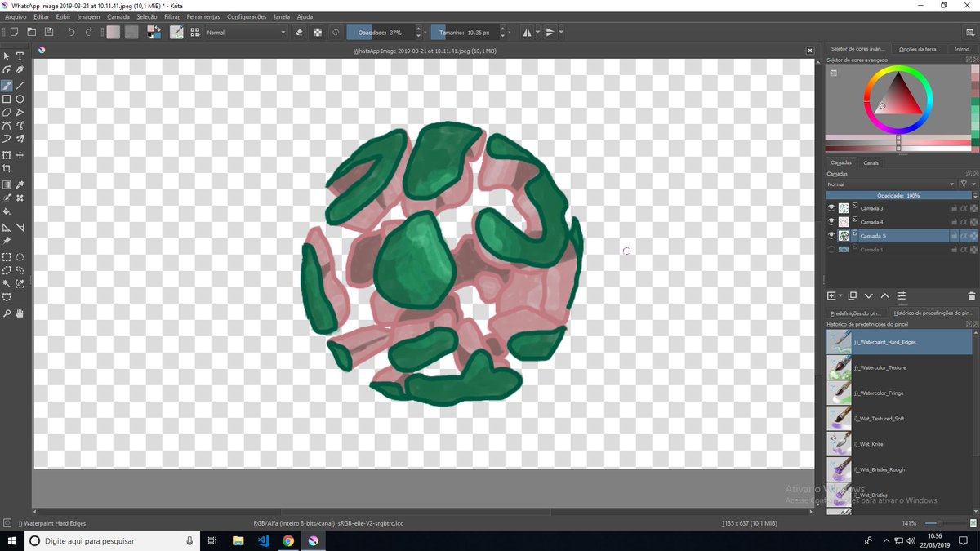The height and width of the screenshot is (551, 980).
Task: Open the Arquivo menu
Action: (x=16, y=16)
